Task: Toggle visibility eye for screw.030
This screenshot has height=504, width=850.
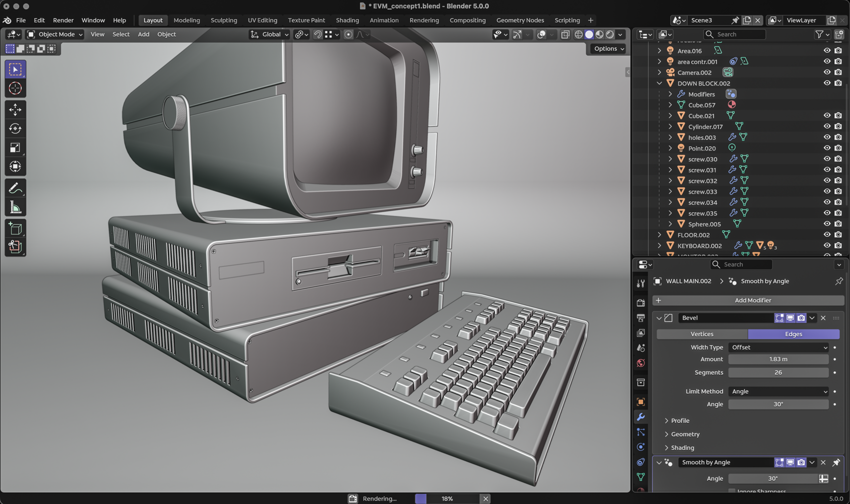Action: coord(827,159)
